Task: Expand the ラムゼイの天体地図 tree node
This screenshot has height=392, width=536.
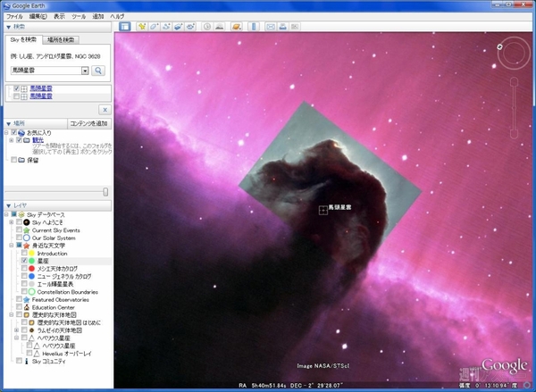Action: (x=16, y=330)
